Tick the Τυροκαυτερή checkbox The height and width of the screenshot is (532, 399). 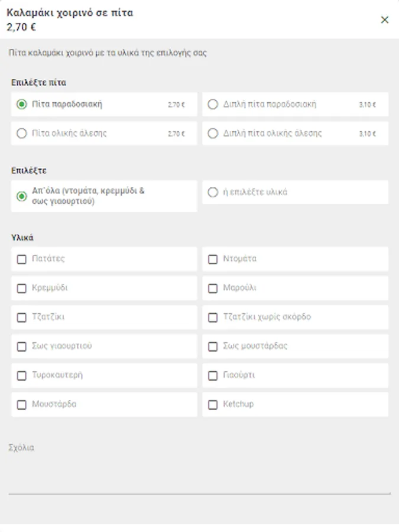click(22, 375)
